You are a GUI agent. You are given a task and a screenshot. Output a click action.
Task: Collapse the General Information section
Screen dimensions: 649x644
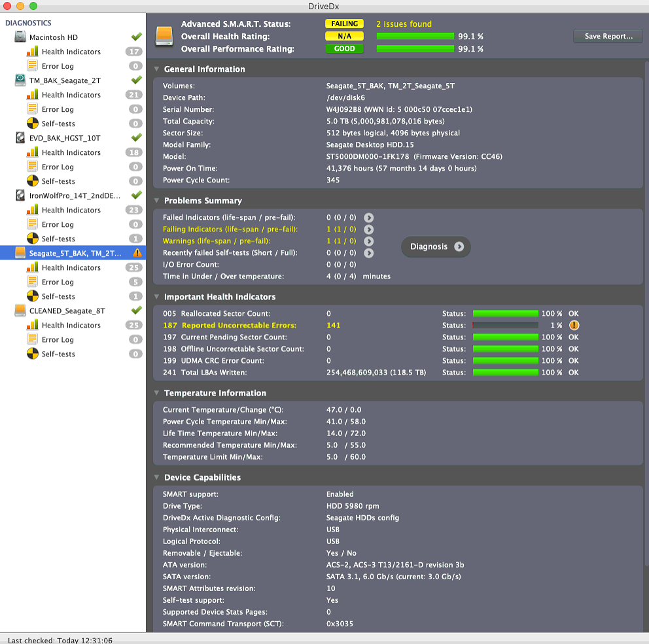pyautogui.click(x=156, y=69)
